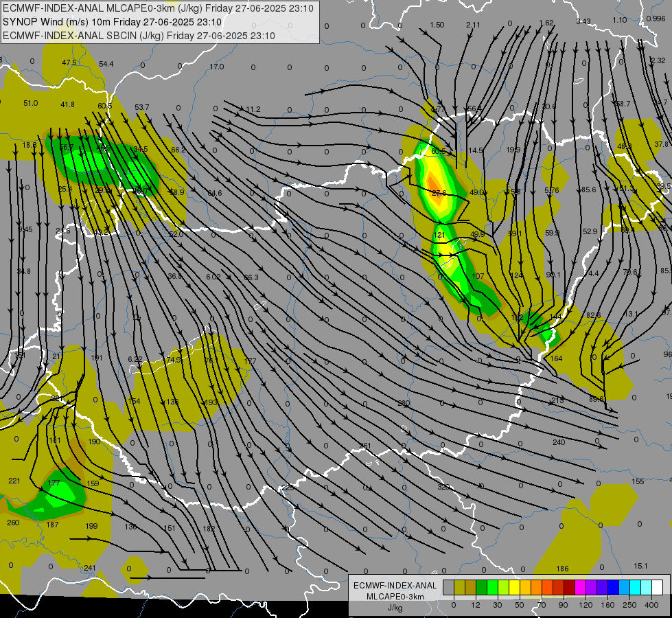Select the map value 261

pyautogui.click(x=364, y=446)
